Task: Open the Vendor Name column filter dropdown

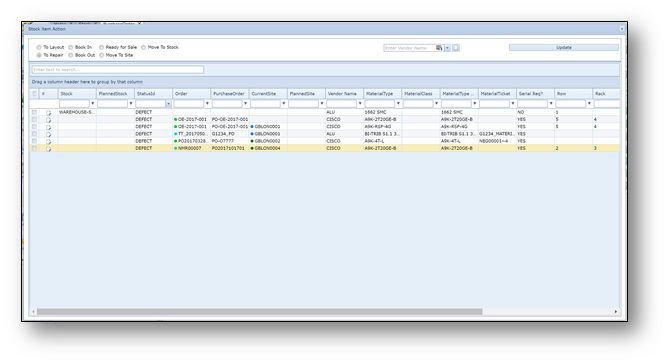Action: 360,103
